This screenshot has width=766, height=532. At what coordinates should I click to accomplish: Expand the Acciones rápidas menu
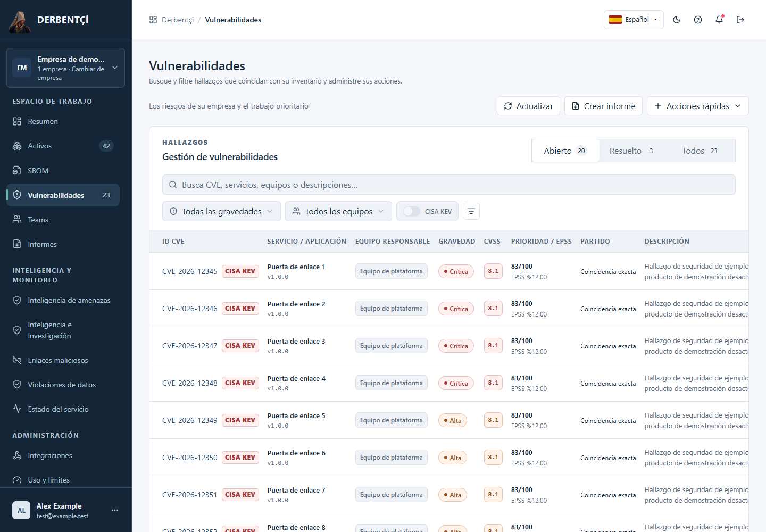[697, 106]
